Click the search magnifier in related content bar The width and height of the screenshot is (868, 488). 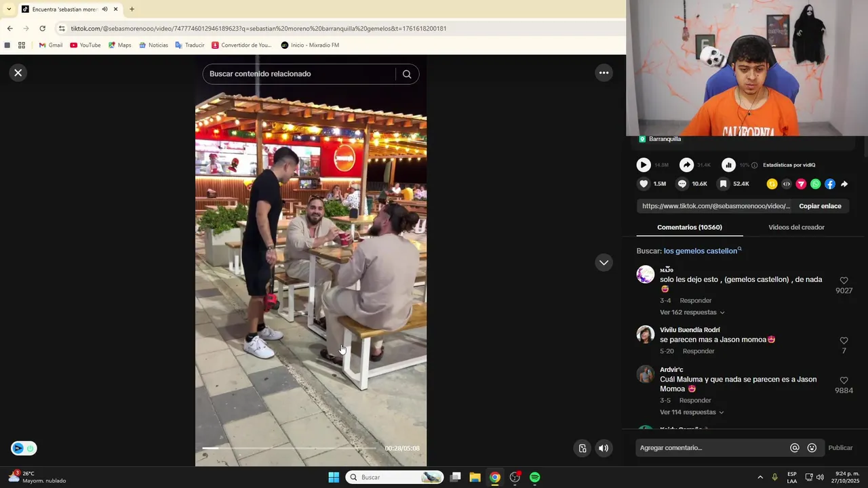click(x=407, y=74)
